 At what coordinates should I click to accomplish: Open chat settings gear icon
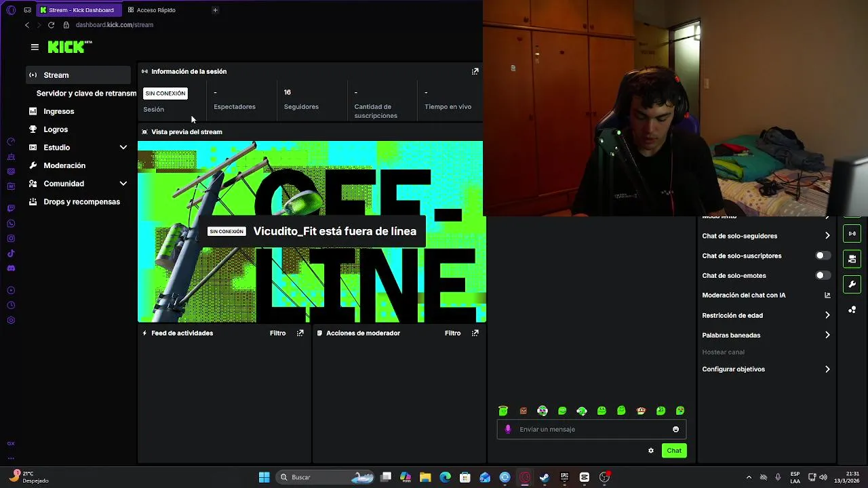pos(651,451)
